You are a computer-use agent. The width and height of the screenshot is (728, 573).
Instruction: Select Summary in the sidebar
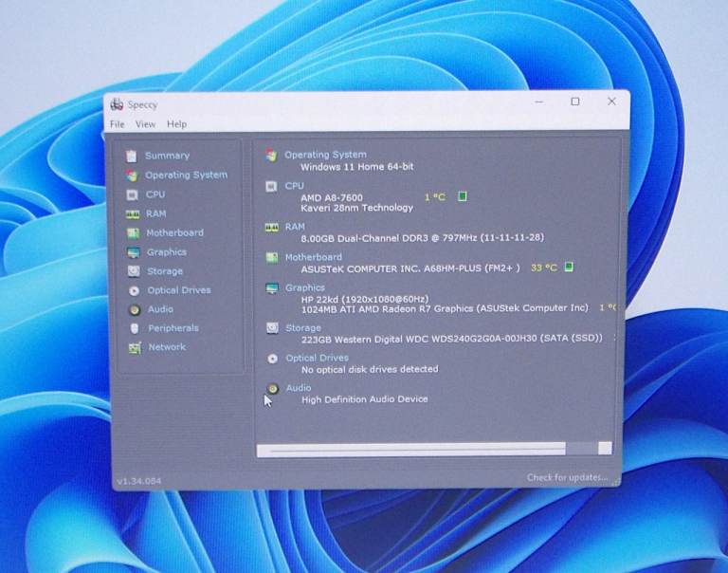(x=167, y=156)
